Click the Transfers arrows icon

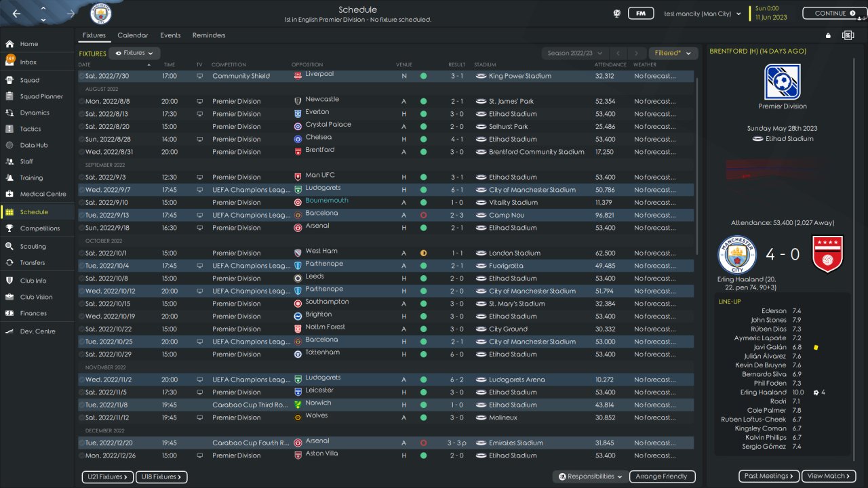tap(9, 263)
